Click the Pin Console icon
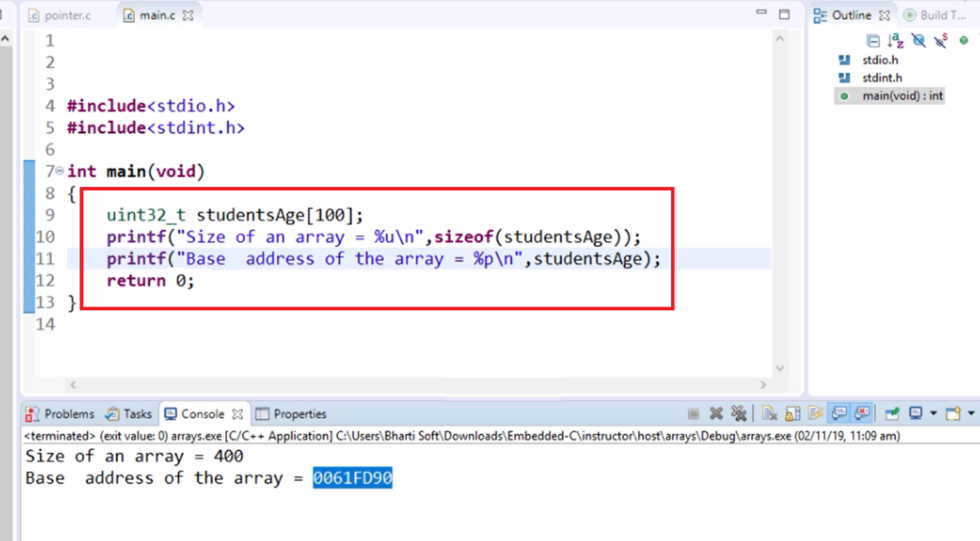Image resolution: width=980 pixels, height=541 pixels. tap(892, 414)
